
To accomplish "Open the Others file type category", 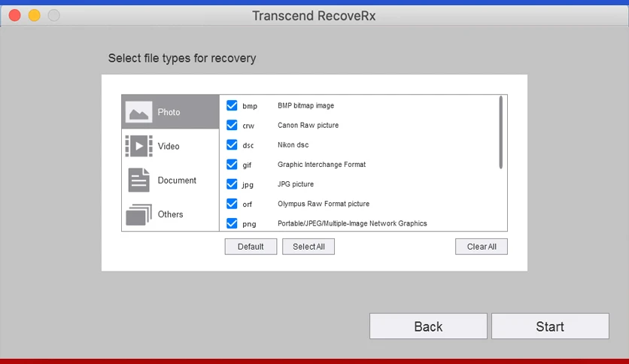I will (x=171, y=214).
